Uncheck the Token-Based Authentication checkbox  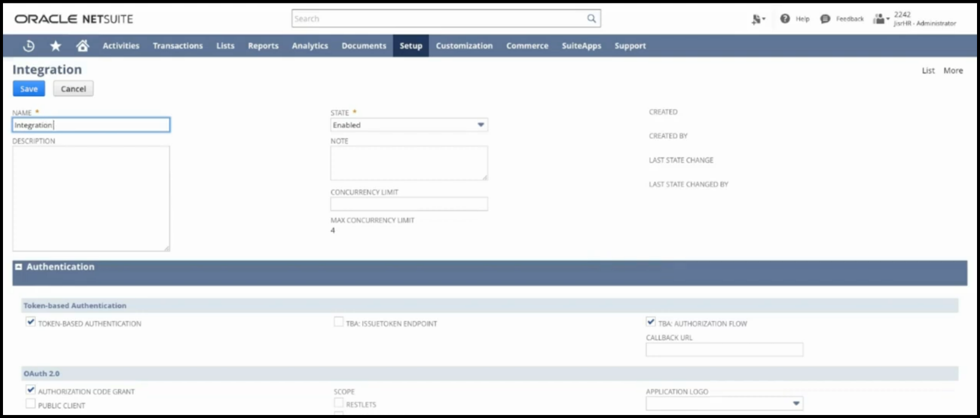click(x=31, y=322)
